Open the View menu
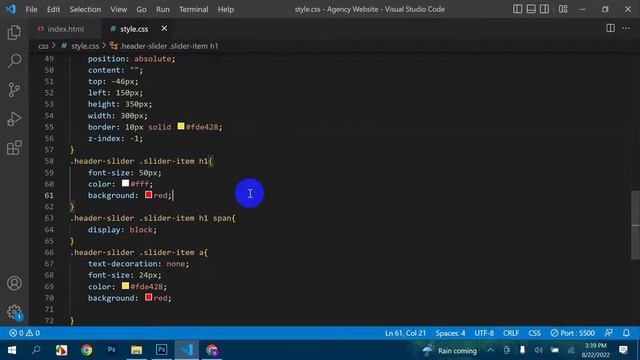640x360 pixels. coord(118,9)
